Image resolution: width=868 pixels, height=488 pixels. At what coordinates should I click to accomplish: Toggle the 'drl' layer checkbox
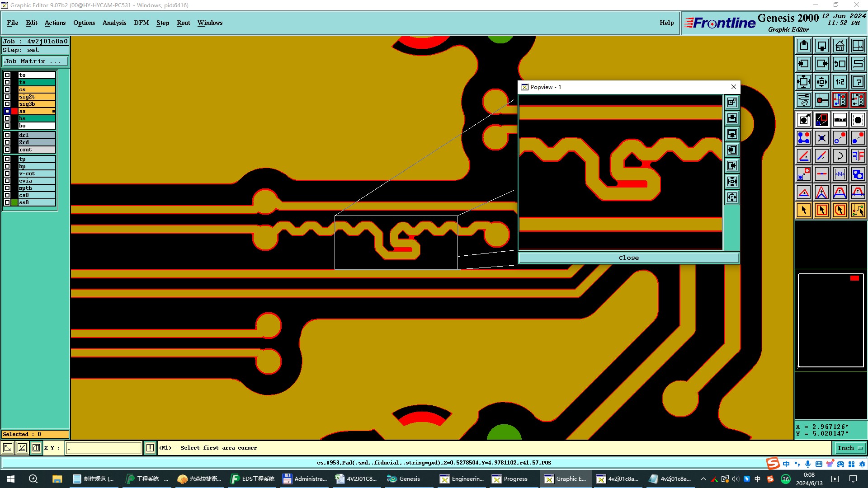(7, 135)
